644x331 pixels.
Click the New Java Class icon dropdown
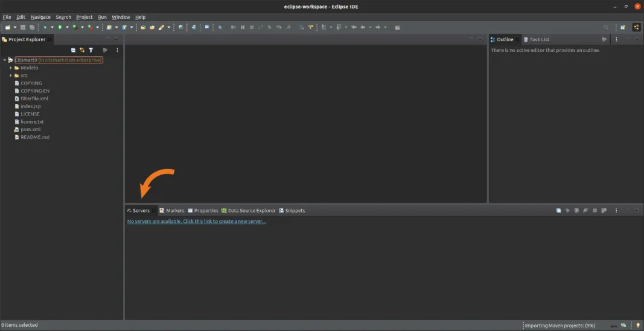pyautogui.click(x=132, y=27)
